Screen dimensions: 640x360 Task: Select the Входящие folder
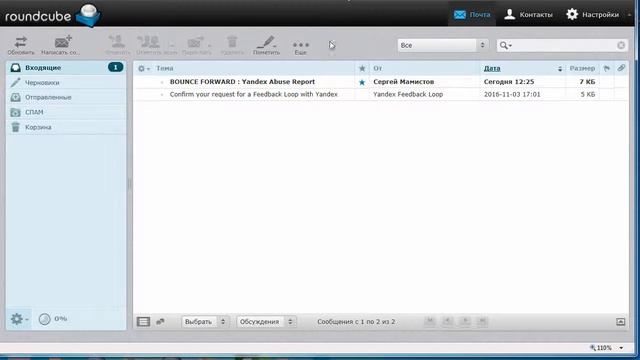(x=66, y=68)
